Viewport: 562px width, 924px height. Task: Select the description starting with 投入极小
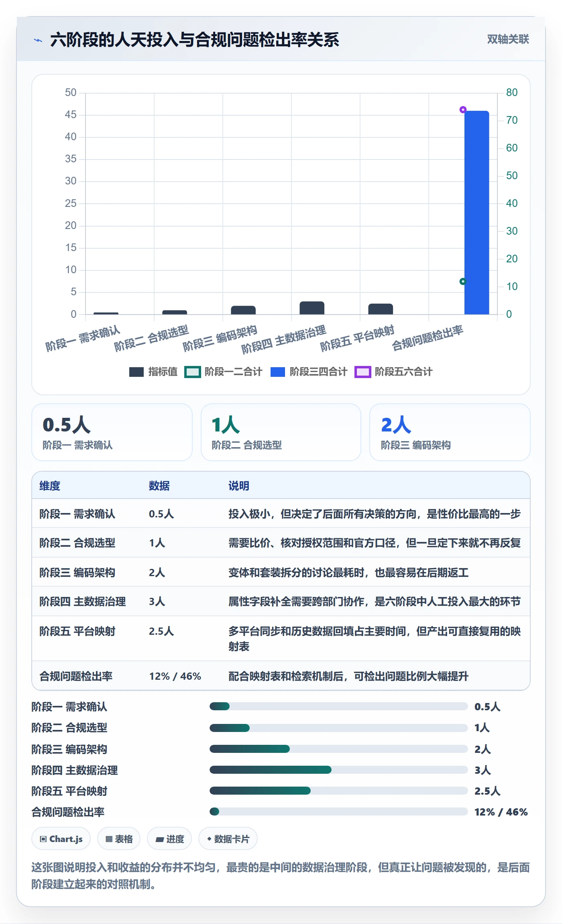coord(375,514)
